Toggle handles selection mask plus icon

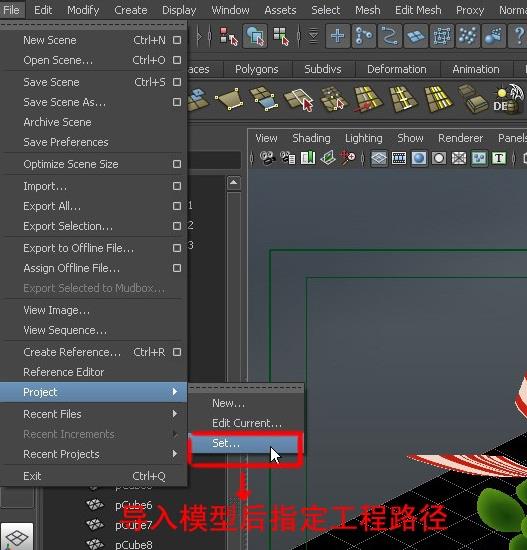[338, 36]
